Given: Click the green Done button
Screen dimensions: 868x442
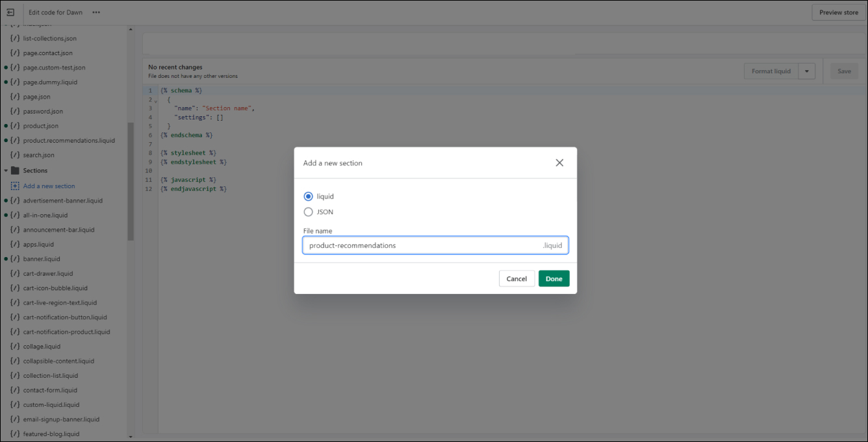Looking at the screenshot, I should [x=554, y=278].
